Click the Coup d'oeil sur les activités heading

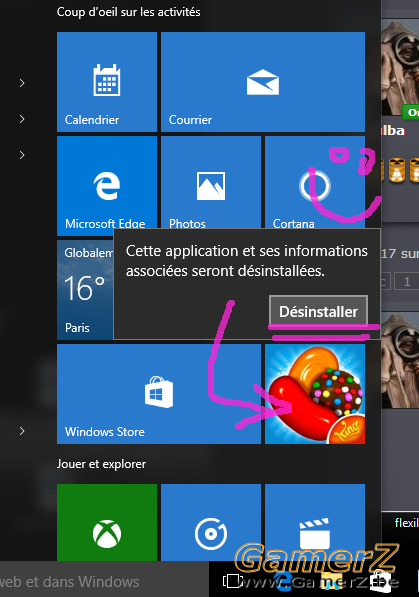pyautogui.click(x=129, y=12)
